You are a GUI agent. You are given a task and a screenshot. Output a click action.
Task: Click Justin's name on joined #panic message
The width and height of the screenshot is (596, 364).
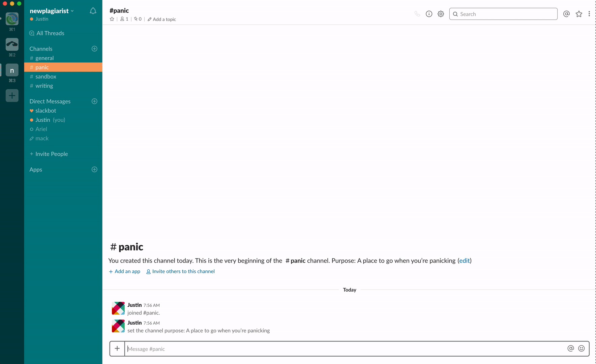(x=135, y=305)
